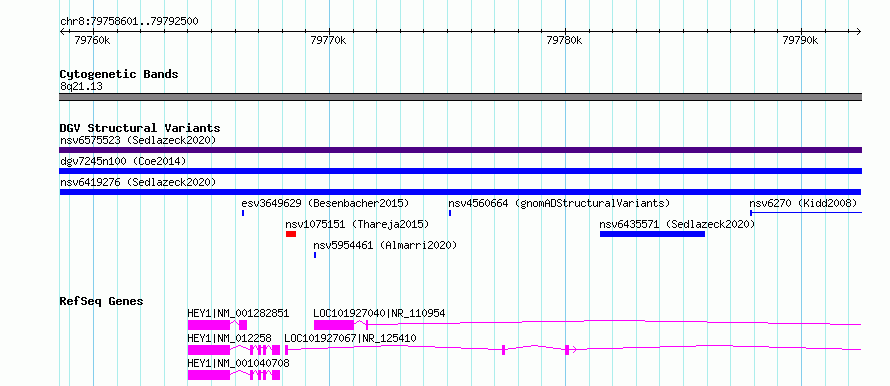Open nsv6270 (Kidd2008) variant label
This screenshot has width=890, height=386.
click(803, 203)
